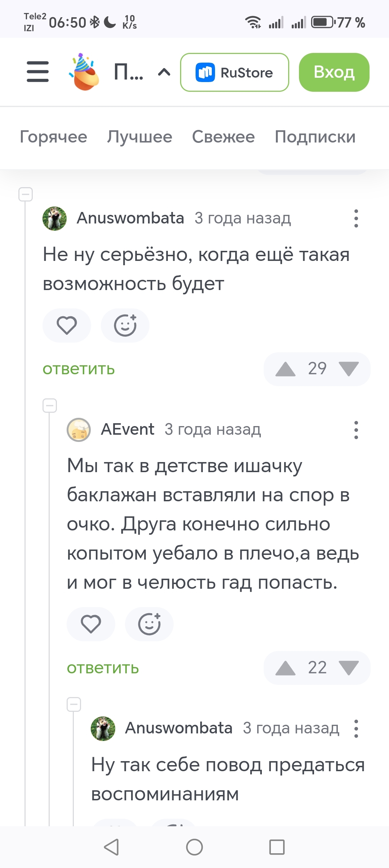Add emoji reaction to the AEvent comment
The height and width of the screenshot is (868, 389).
149,624
